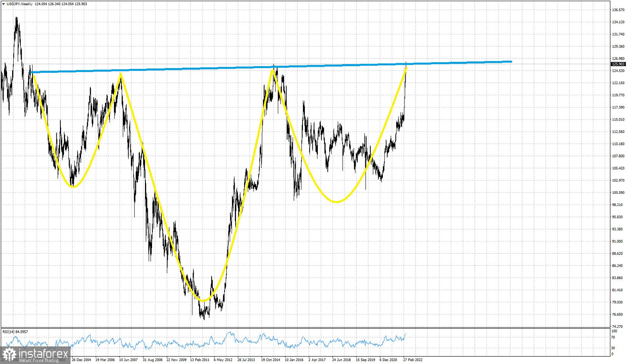The width and height of the screenshot is (627, 364).
Task: Click the 93.380 price scale label
Action: [x=617, y=229]
